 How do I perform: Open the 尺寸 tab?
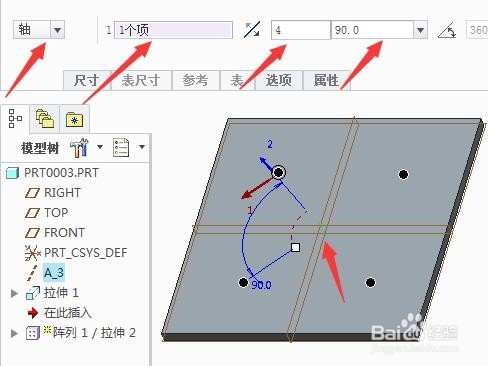pyautogui.click(x=87, y=80)
